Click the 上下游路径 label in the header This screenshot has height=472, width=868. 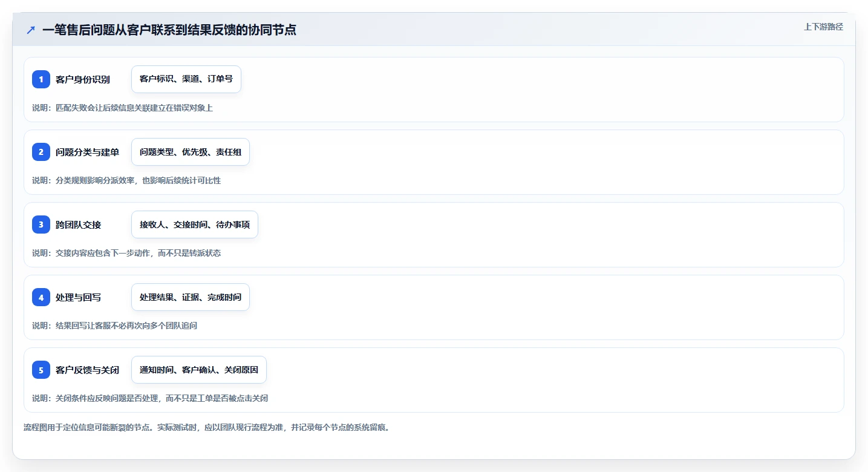pos(823,27)
